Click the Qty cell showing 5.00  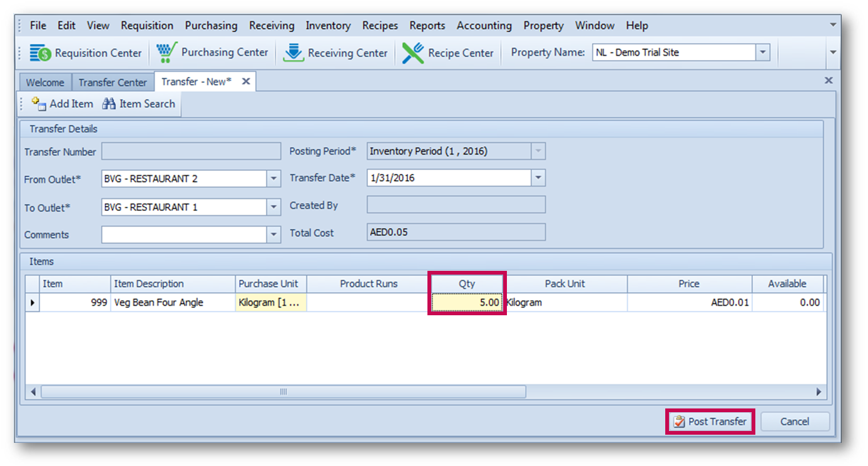coord(466,303)
